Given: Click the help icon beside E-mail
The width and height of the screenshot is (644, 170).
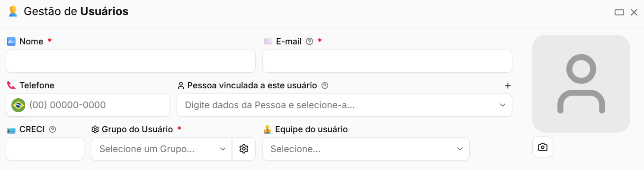Looking at the screenshot, I should [x=310, y=42].
